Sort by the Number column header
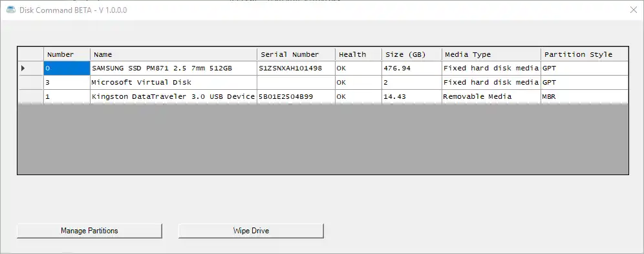644x254 pixels. [67, 54]
